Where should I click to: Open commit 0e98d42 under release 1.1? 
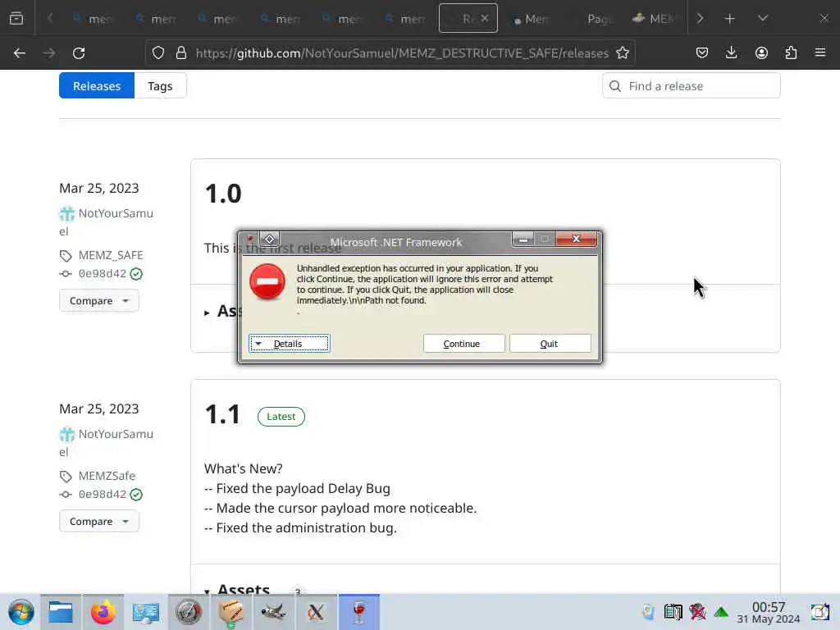click(103, 494)
